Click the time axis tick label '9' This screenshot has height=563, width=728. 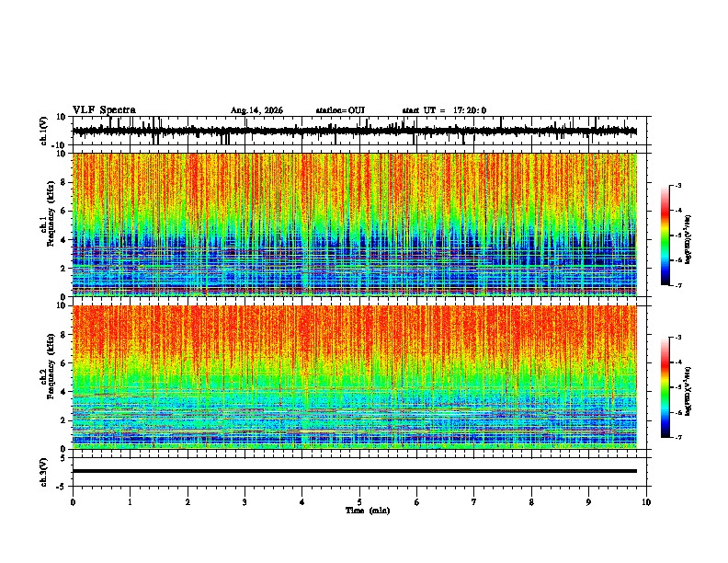[588, 502]
